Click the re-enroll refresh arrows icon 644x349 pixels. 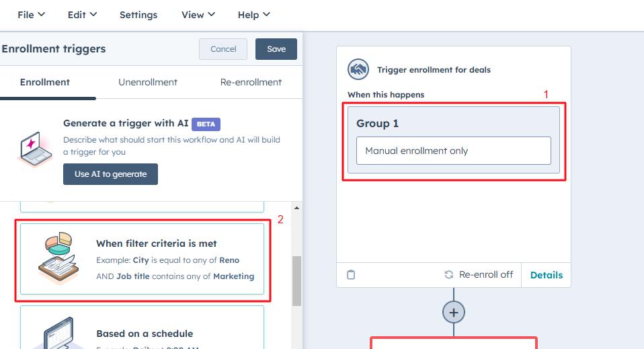click(449, 274)
